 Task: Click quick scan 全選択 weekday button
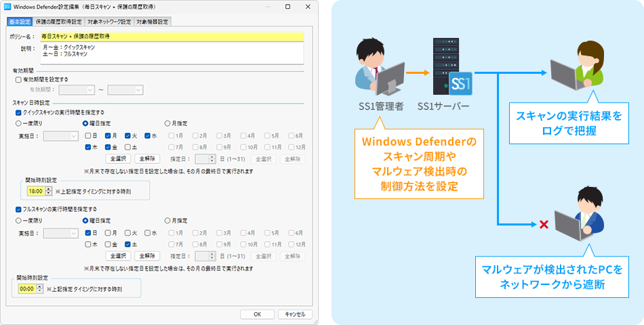(118, 159)
